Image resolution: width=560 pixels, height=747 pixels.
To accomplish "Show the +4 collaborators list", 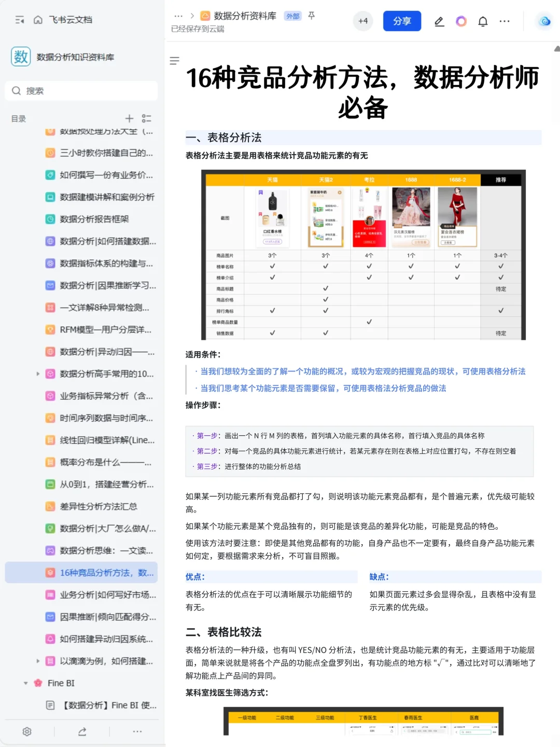I will click(x=363, y=21).
